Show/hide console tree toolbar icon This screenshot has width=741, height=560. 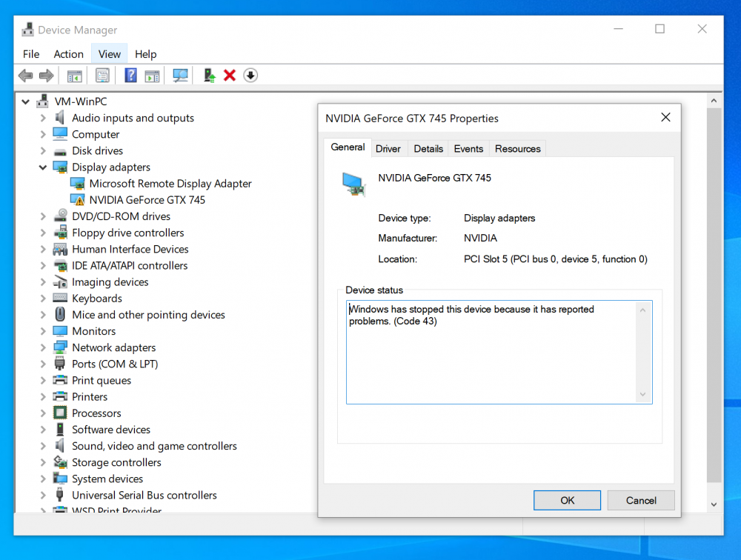[x=74, y=76]
